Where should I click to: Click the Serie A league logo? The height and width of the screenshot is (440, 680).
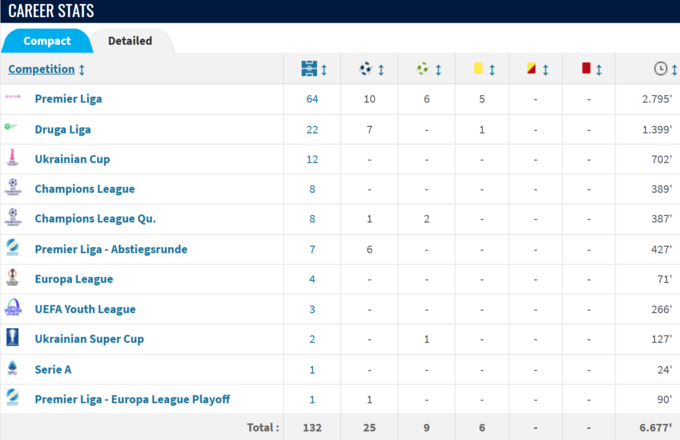12,369
